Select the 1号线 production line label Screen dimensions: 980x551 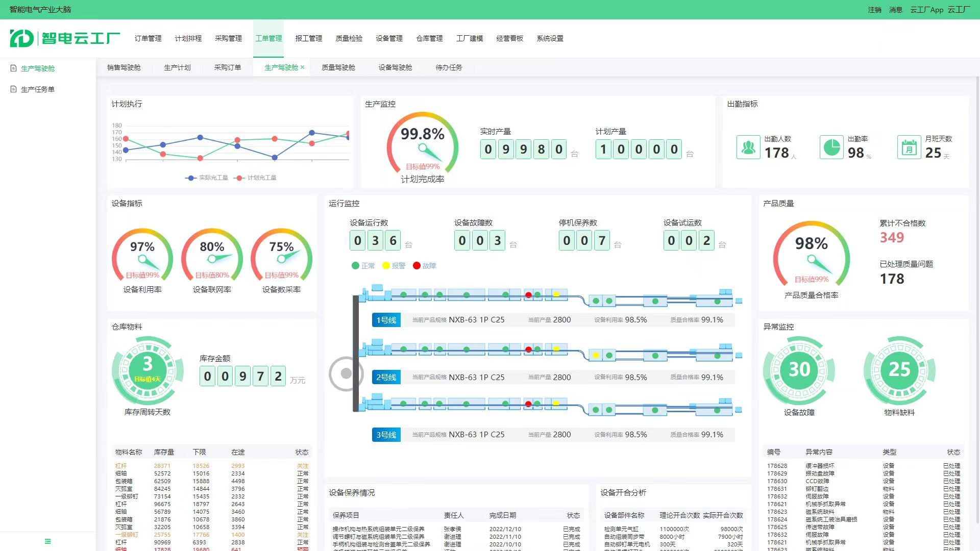coord(386,320)
